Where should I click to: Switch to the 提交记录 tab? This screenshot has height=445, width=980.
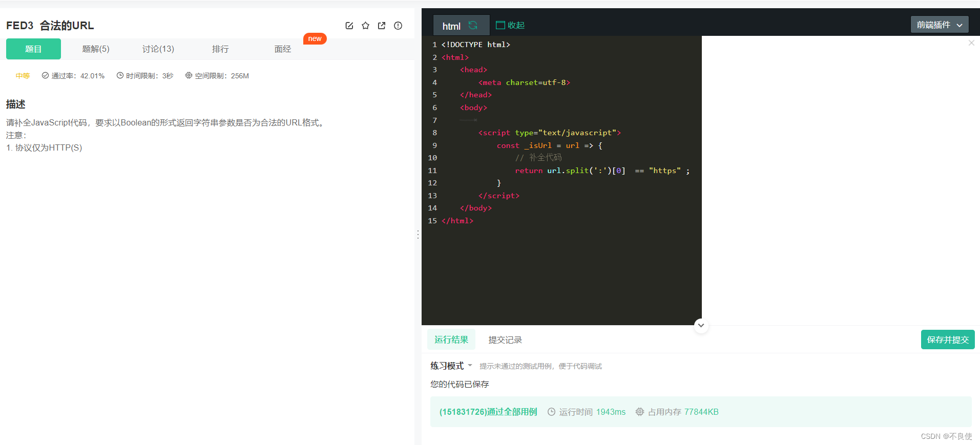(x=505, y=340)
